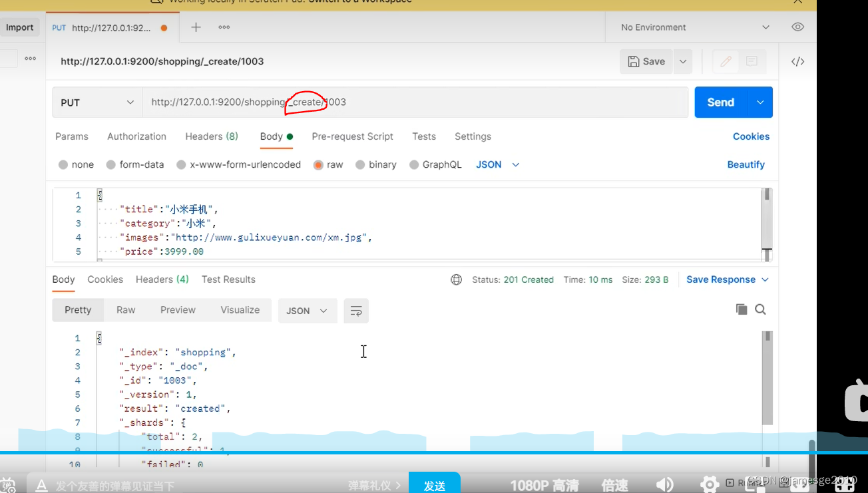Image resolution: width=868 pixels, height=493 pixels.
Task: Select the Pretty response view
Action: pos(78,310)
